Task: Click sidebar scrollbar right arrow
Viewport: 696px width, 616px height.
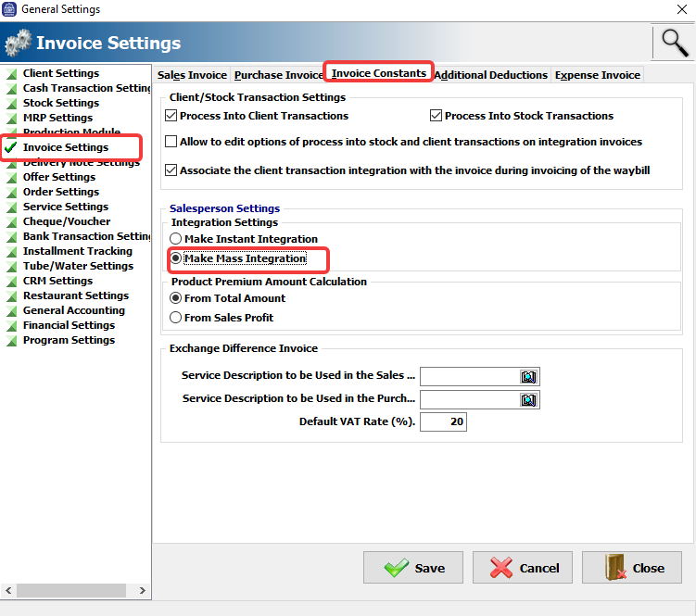Action: [x=143, y=591]
